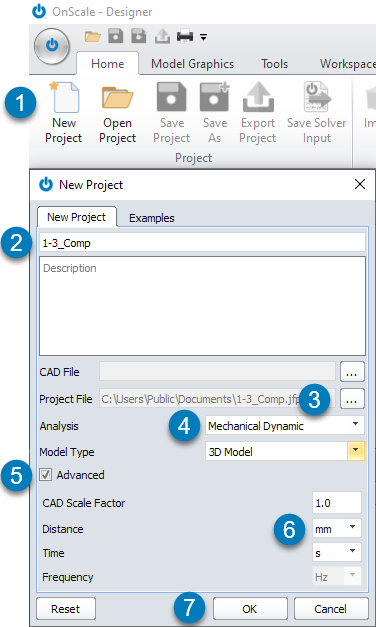Select the Save As ribbon icon
This screenshot has height=627, width=376.
[x=214, y=96]
